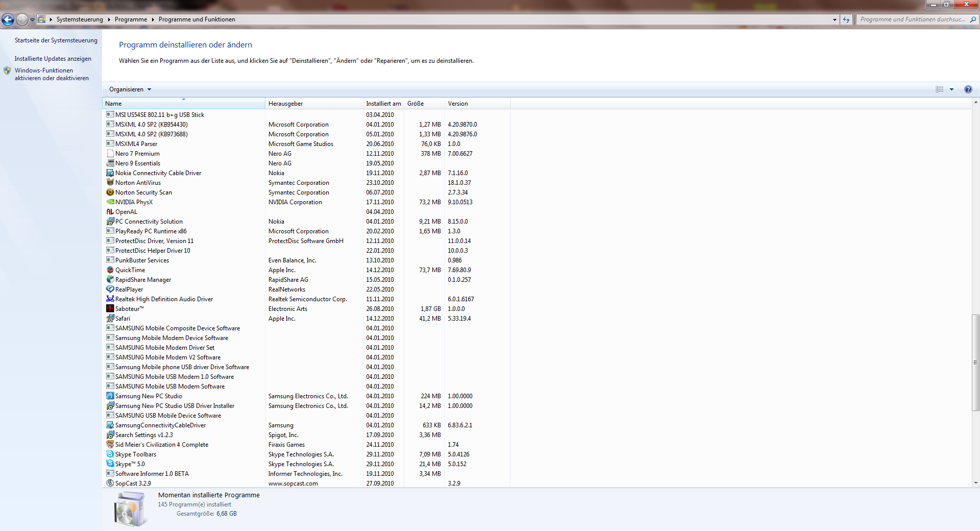The height and width of the screenshot is (531, 980).
Task: Click the refresh button beside address bar
Action: [846, 19]
